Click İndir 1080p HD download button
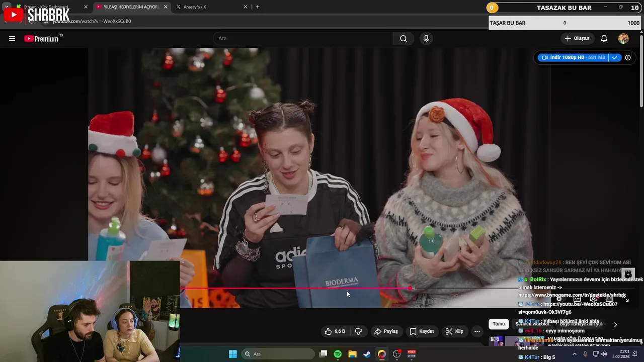The width and height of the screenshot is (644, 362). (574, 57)
